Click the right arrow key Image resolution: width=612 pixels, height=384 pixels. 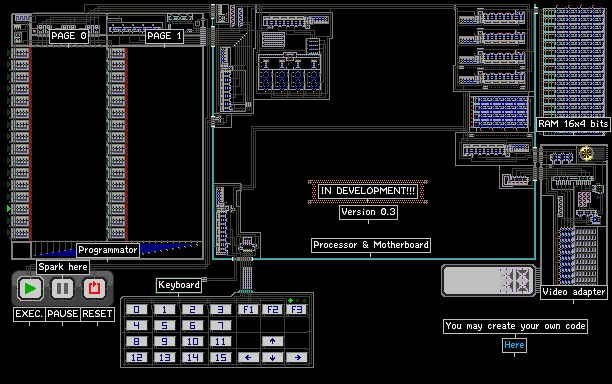[297, 357]
